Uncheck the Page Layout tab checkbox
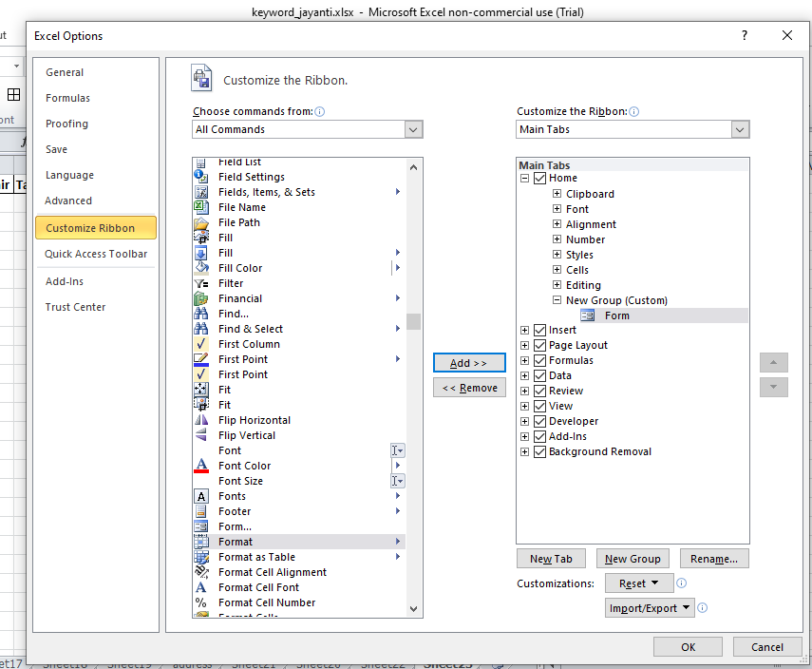Screen dimensions: 812x669 point(539,346)
